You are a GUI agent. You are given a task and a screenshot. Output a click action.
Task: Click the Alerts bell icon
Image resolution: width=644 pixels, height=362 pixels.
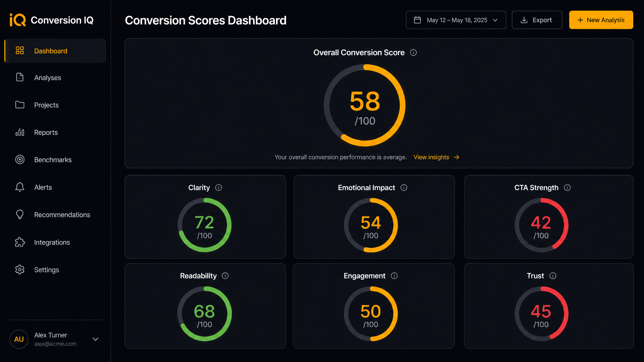coord(20,187)
